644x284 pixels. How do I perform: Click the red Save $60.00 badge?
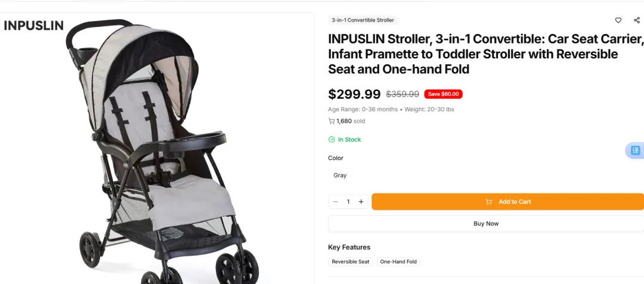coord(443,94)
